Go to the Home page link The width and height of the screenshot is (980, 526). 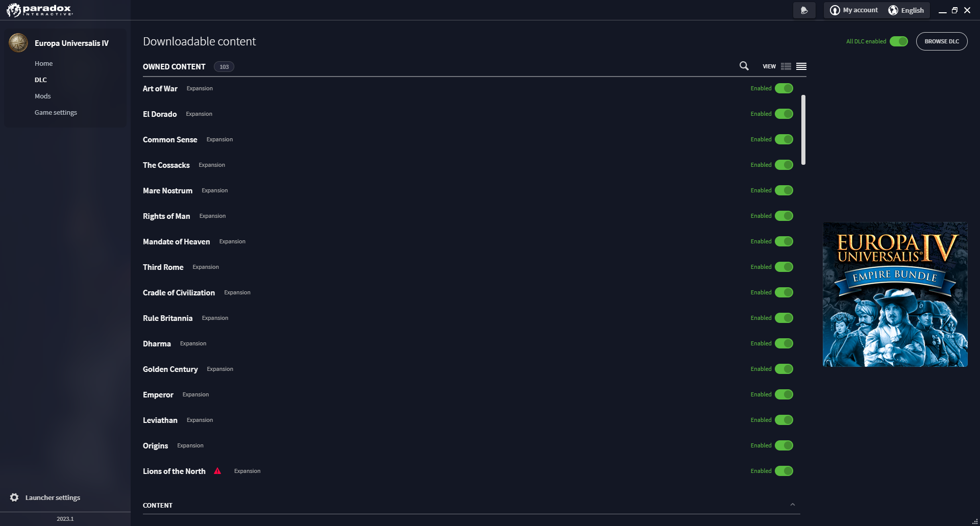(x=43, y=63)
